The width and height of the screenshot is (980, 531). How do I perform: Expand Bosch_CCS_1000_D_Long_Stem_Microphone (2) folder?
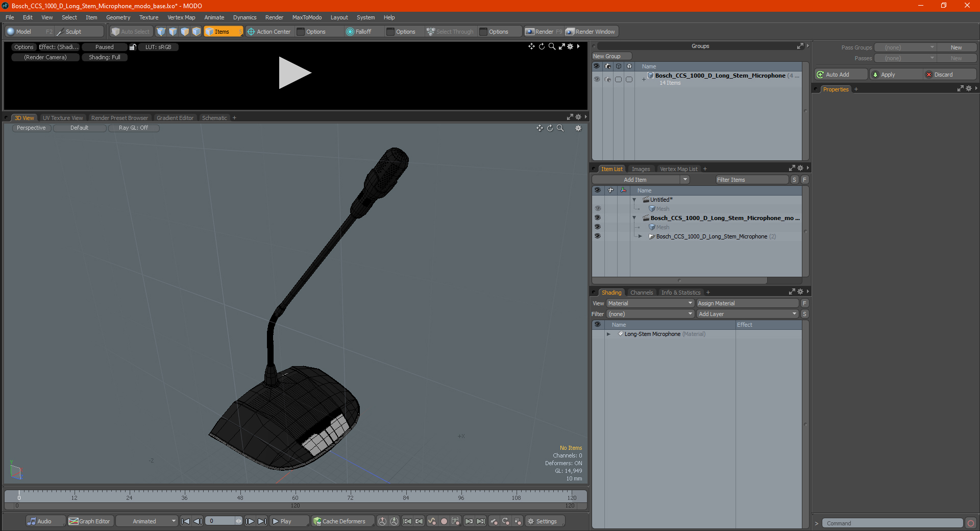640,236
